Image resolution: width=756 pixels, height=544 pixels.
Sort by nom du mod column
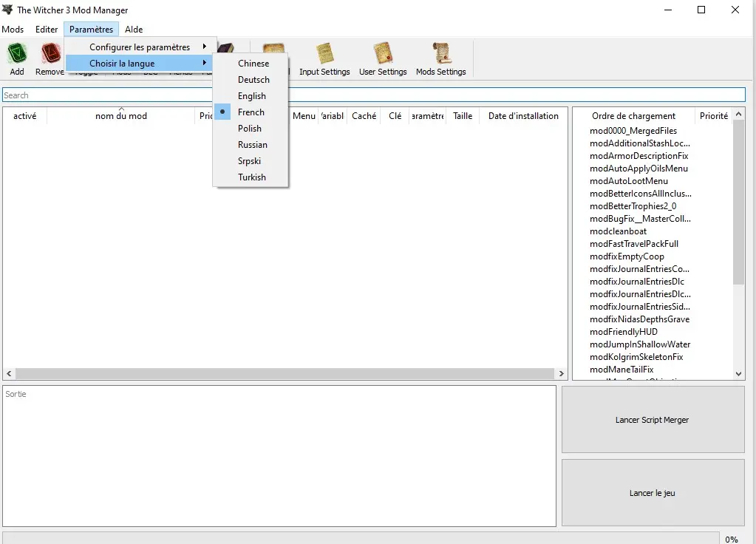pos(121,116)
